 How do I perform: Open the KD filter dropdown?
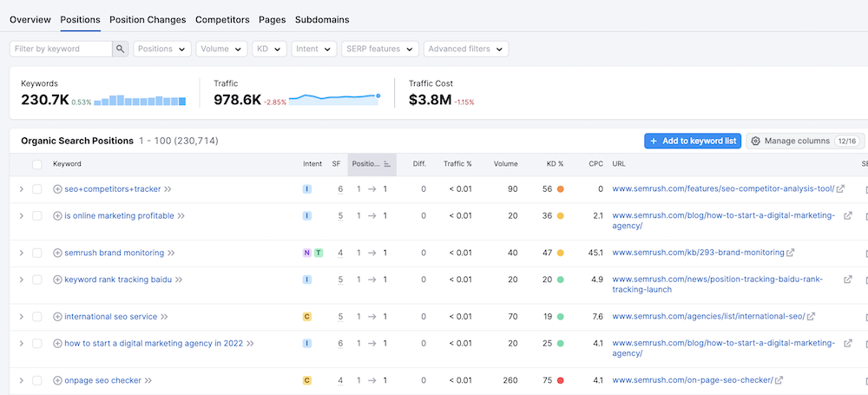(x=270, y=49)
